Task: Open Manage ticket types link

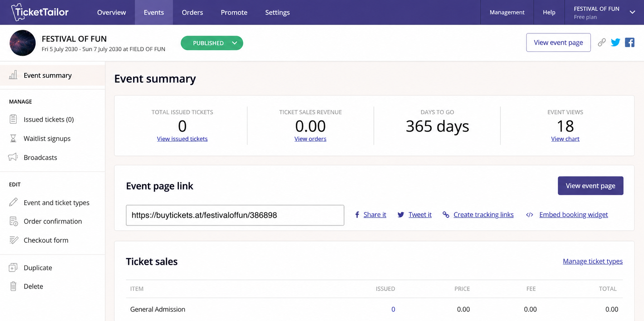Action: [x=593, y=261]
